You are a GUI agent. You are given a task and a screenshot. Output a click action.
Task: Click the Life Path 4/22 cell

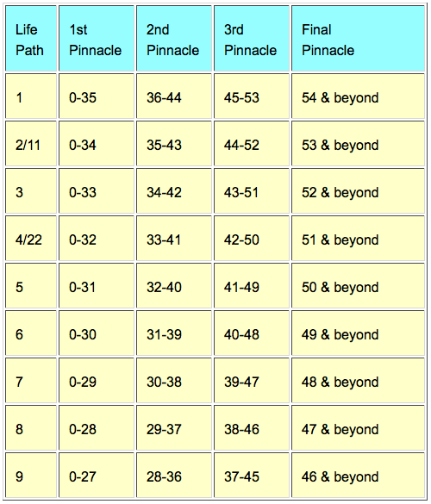pyautogui.click(x=31, y=238)
